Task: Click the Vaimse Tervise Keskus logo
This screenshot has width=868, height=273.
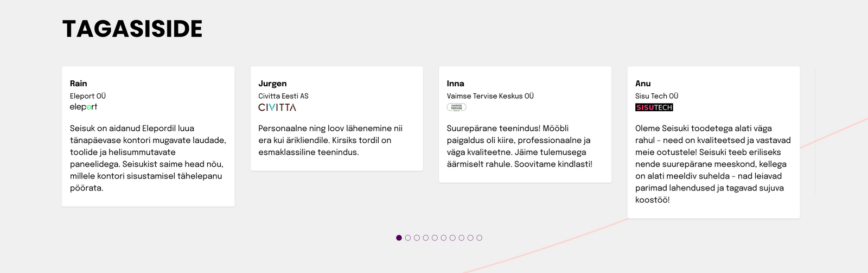Action: pyautogui.click(x=456, y=107)
